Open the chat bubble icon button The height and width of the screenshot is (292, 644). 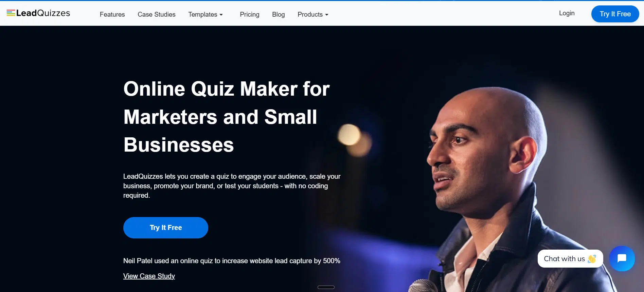click(622, 258)
